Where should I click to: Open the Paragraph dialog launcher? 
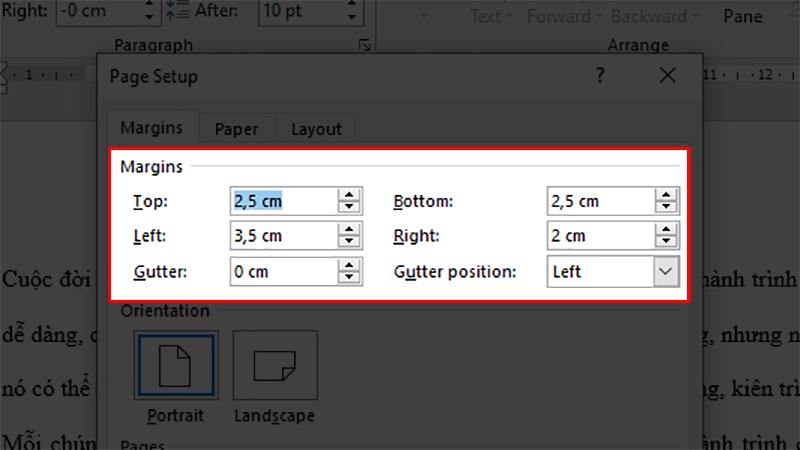365,45
